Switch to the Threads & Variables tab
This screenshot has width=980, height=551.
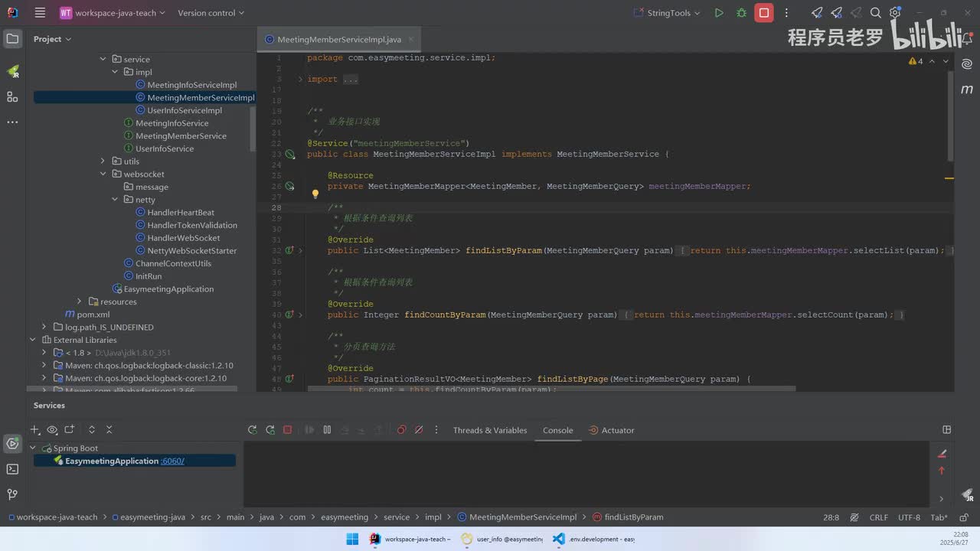[490, 430]
